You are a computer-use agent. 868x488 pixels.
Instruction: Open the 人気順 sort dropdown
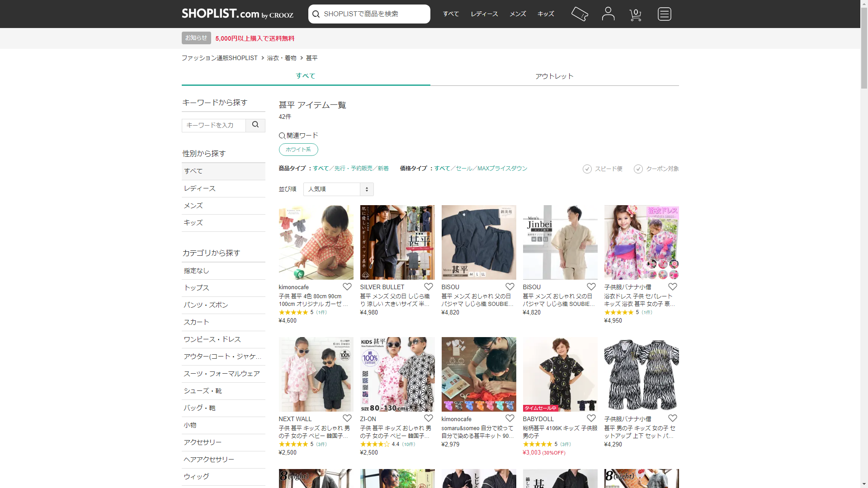pyautogui.click(x=338, y=189)
